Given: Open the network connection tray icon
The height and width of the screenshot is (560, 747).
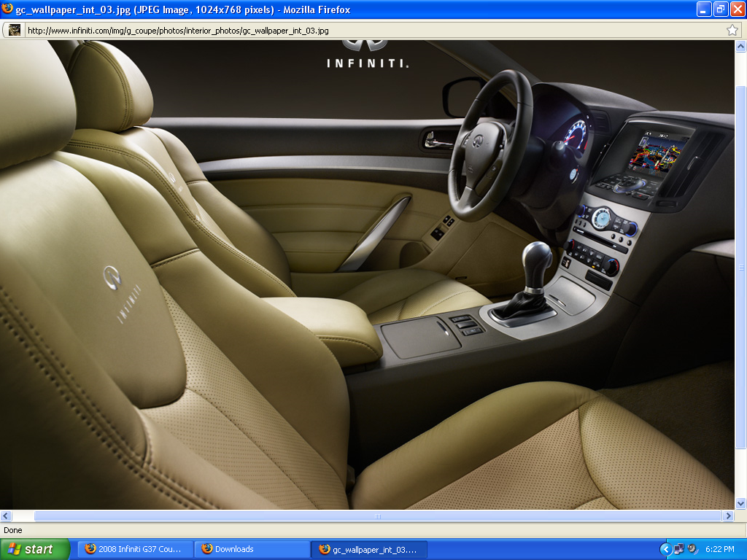Looking at the screenshot, I should click(678, 549).
